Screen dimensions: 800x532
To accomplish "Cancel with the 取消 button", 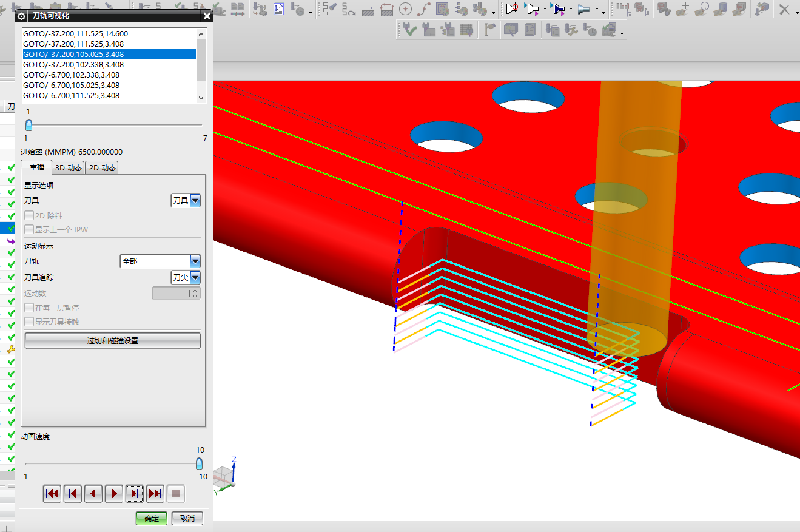I will [x=187, y=518].
